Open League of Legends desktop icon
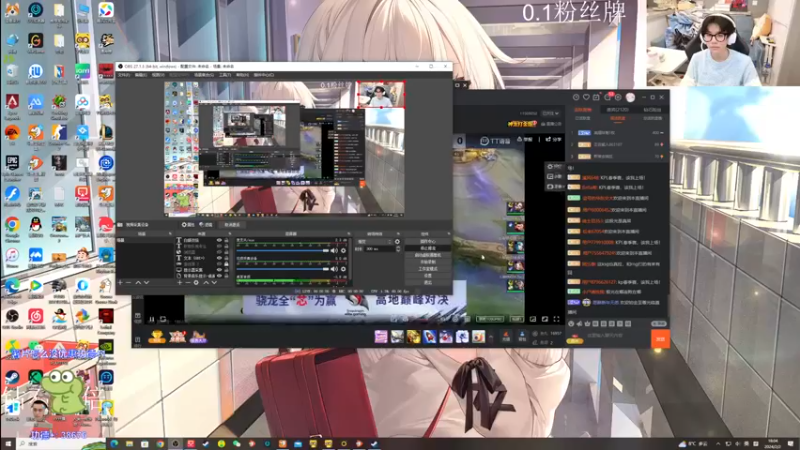Image resolution: width=800 pixels, height=450 pixels. (x=106, y=136)
